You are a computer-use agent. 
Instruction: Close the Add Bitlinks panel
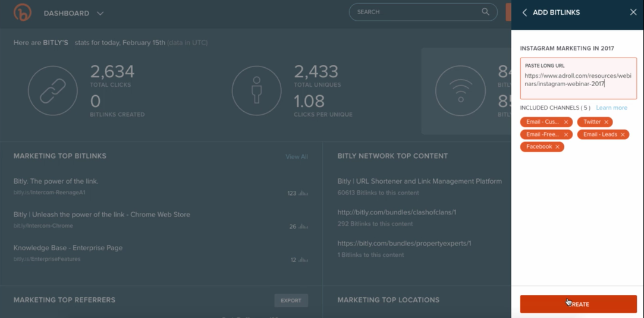633,12
